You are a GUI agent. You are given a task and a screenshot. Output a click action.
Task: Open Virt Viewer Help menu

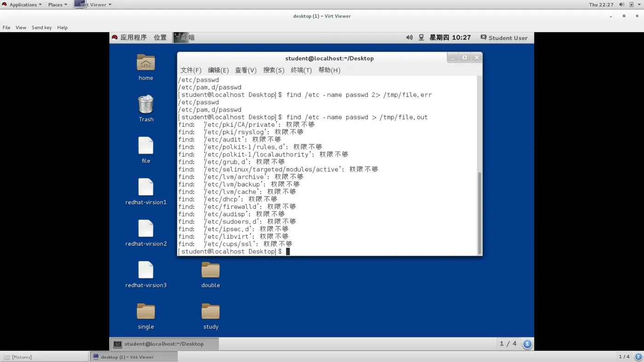(x=63, y=28)
